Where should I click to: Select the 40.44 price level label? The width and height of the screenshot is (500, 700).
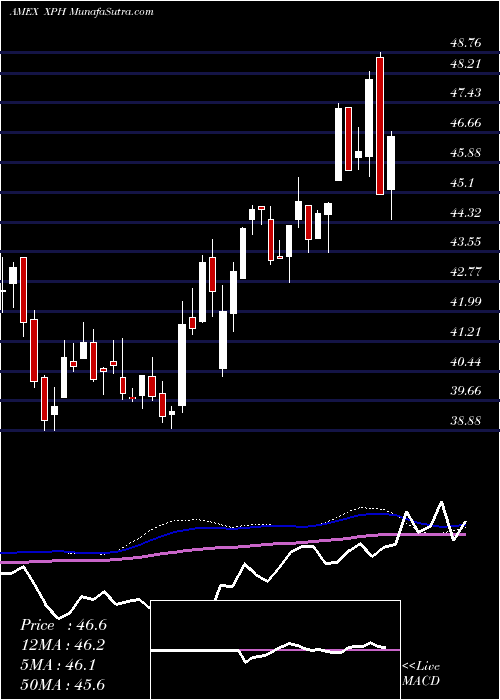tap(466, 362)
